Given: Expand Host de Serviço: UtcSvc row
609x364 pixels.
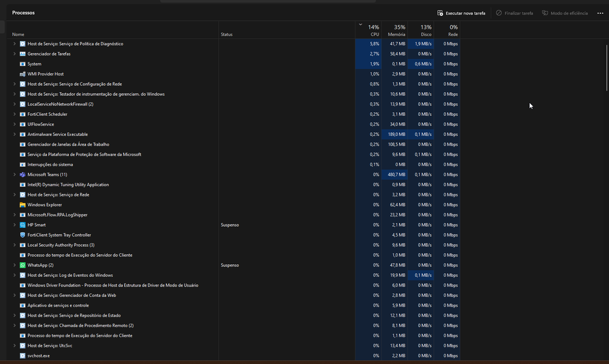Looking at the screenshot, I should click(15, 346).
